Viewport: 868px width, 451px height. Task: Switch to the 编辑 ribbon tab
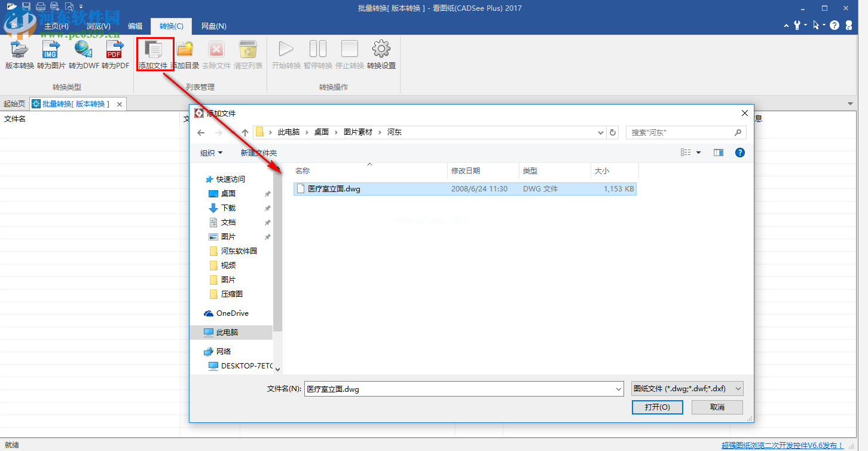[x=135, y=26]
